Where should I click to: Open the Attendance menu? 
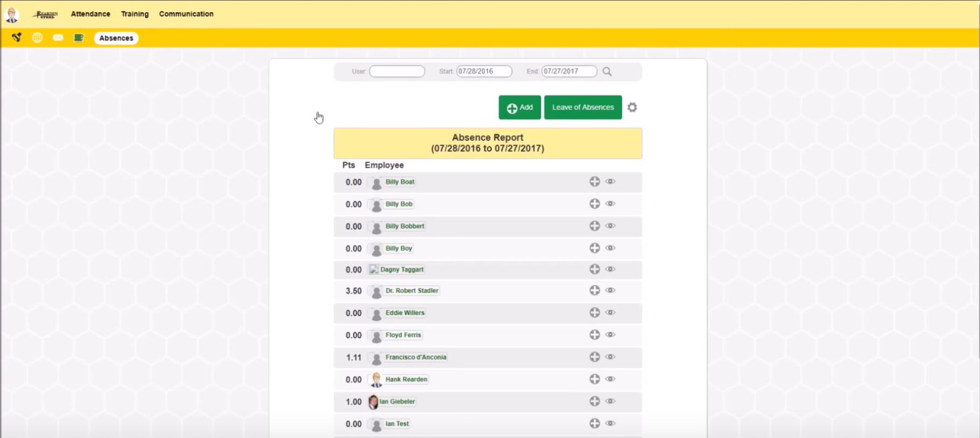[91, 14]
